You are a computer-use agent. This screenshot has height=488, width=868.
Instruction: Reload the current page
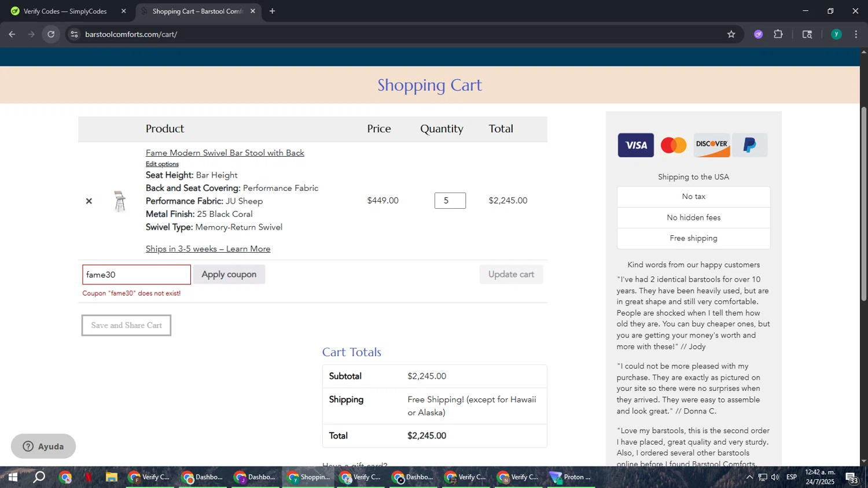coord(51,35)
